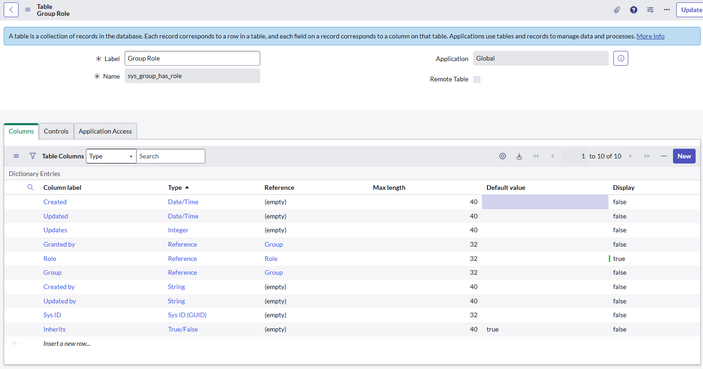Go to next page of list
The image size is (703, 369).
coord(630,156)
